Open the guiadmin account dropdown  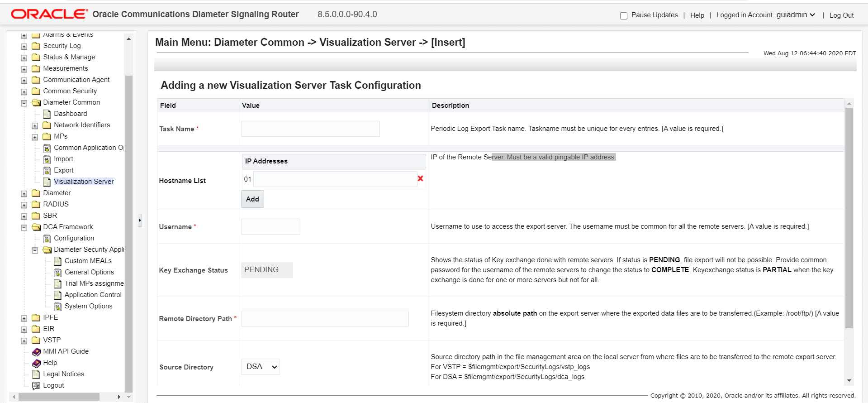click(796, 14)
